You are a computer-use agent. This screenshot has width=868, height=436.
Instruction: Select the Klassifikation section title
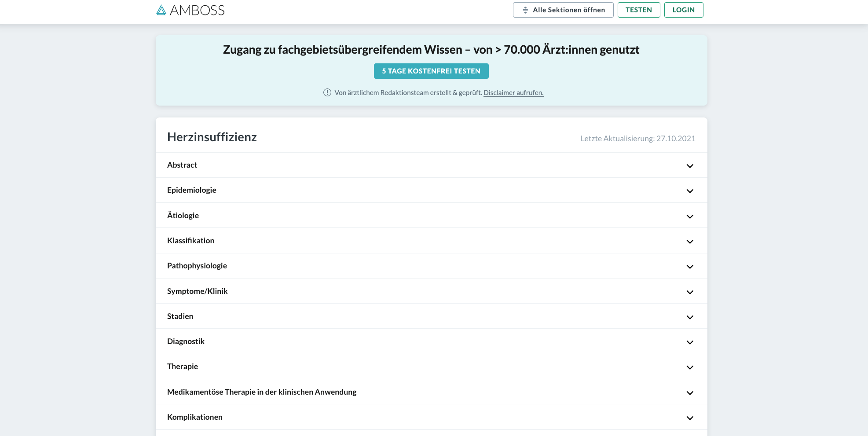click(191, 241)
